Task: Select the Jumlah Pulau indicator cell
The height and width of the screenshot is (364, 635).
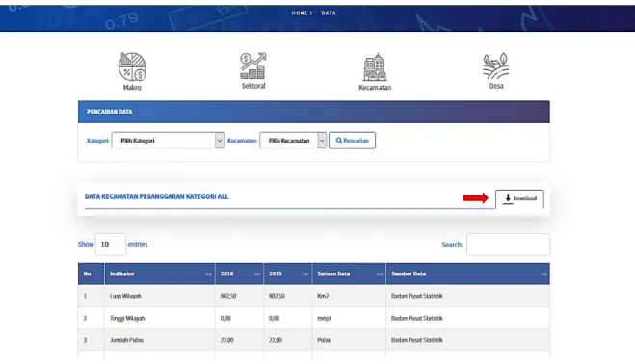Action: coord(160,340)
